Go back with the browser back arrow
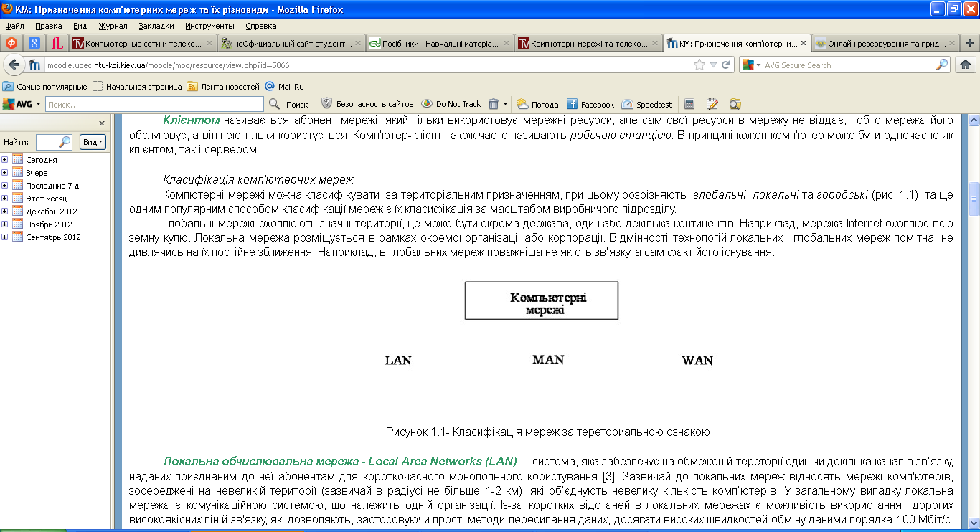The height and width of the screenshot is (532, 980). tap(14, 65)
